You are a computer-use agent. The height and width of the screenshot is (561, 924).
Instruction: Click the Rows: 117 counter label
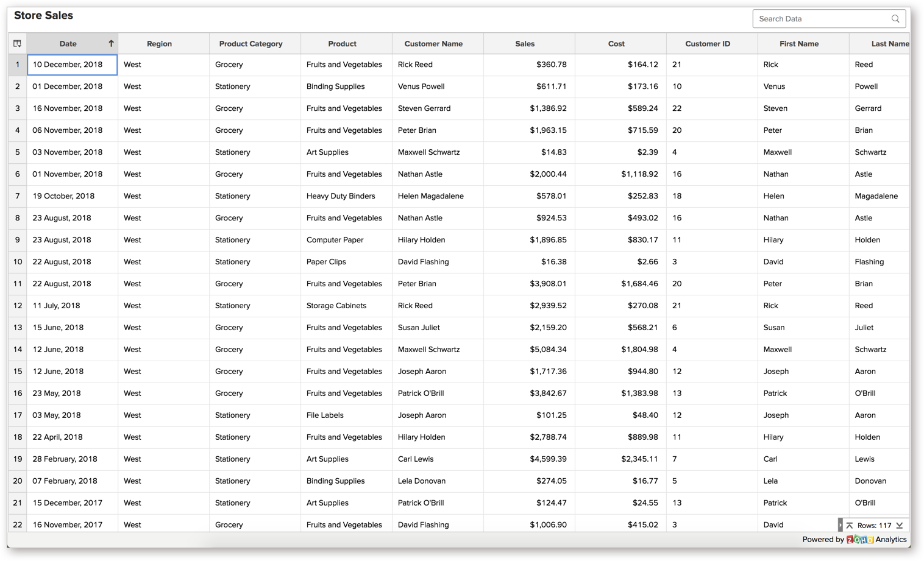click(x=874, y=526)
